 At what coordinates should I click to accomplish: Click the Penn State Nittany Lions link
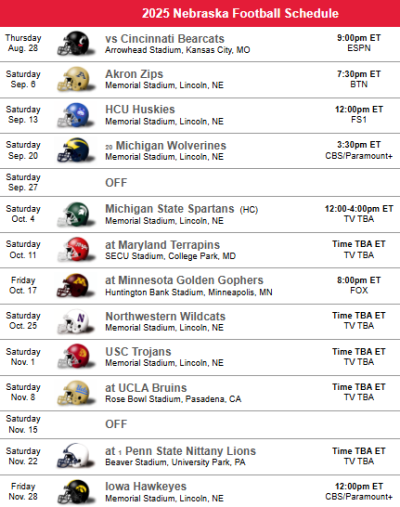click(191, 451)
